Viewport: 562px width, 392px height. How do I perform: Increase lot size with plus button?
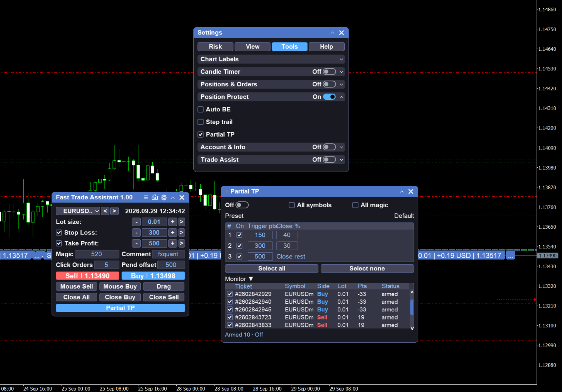173,222
